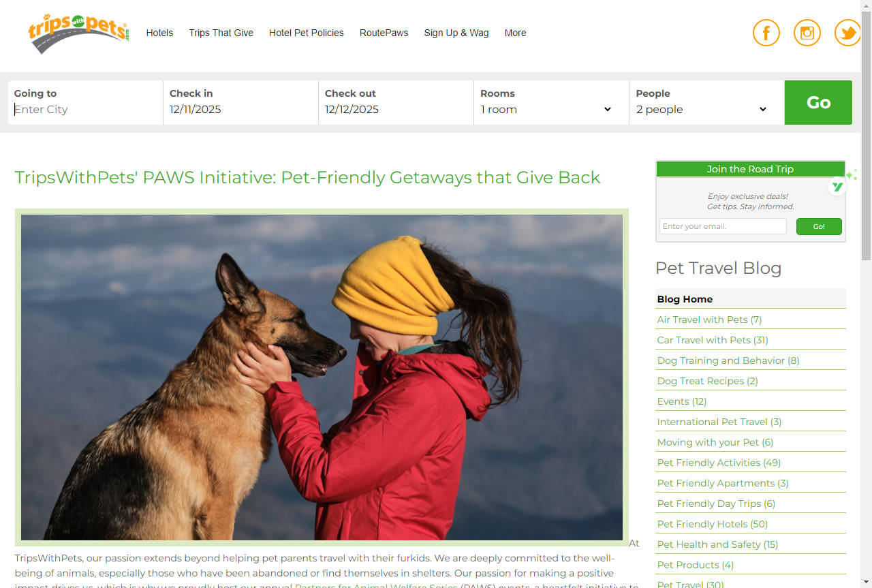Click the green sparkle assistant badge
The image size is (872, 588).
pos(839,185)
